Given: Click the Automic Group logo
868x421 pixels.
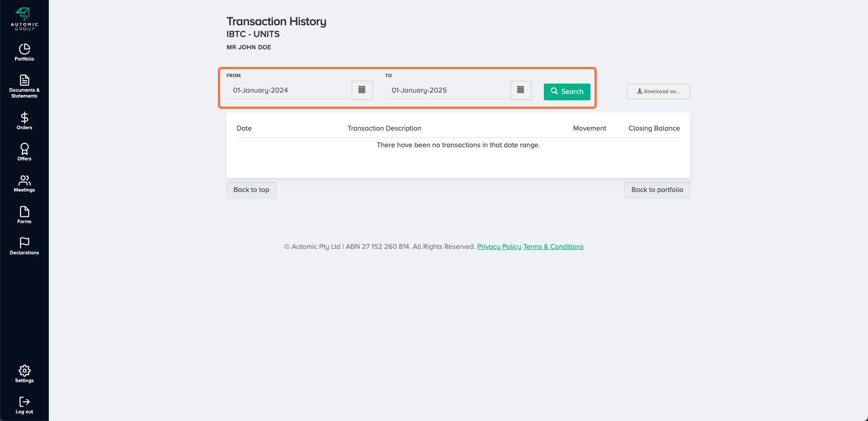Looking at the screenshot, I should pyautogui.click(x=24, y=19).
